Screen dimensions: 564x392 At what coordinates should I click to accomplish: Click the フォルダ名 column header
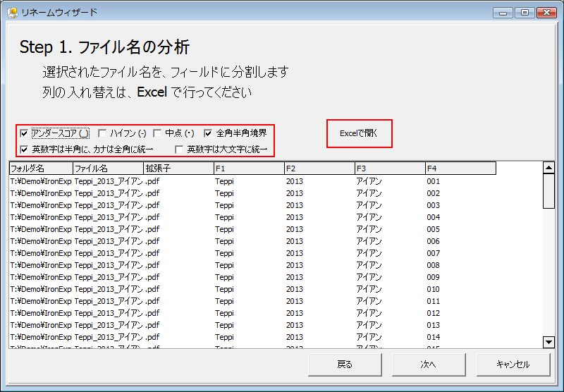click(41, 169)
